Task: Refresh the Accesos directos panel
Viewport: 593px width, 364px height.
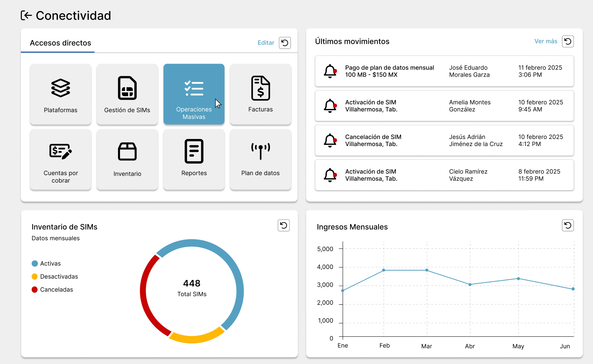Action: (285, 43)
